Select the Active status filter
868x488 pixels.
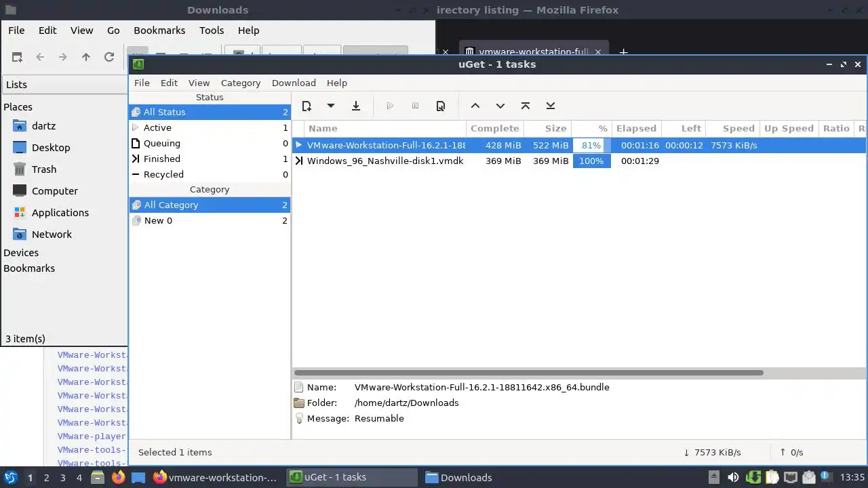click(210, 127)
